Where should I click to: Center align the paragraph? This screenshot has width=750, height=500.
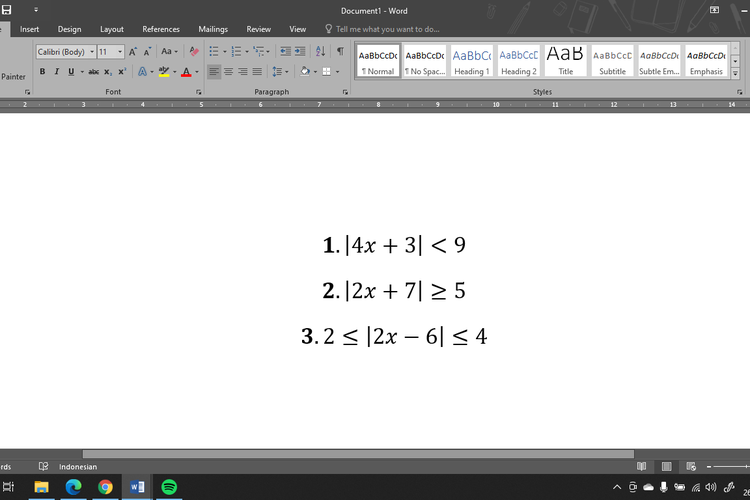(x=228, y=72)
